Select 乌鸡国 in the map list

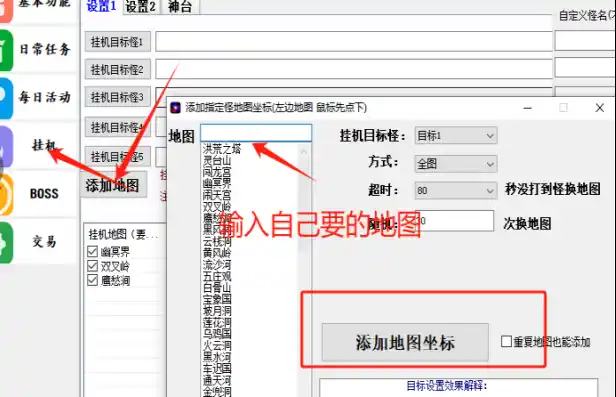[217, 334]
